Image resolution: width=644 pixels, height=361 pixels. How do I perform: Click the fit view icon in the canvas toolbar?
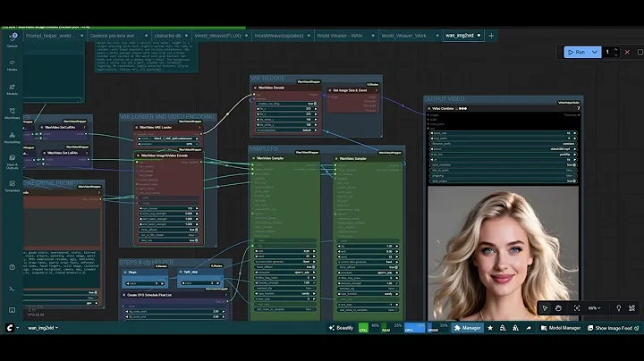coord(577,308)
